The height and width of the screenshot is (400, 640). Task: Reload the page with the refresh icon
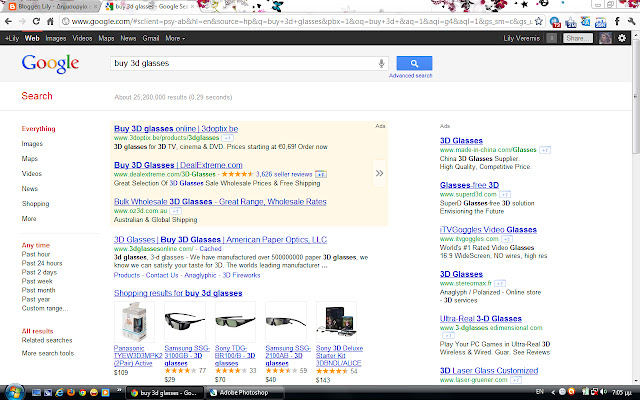[x=36, y=21]
